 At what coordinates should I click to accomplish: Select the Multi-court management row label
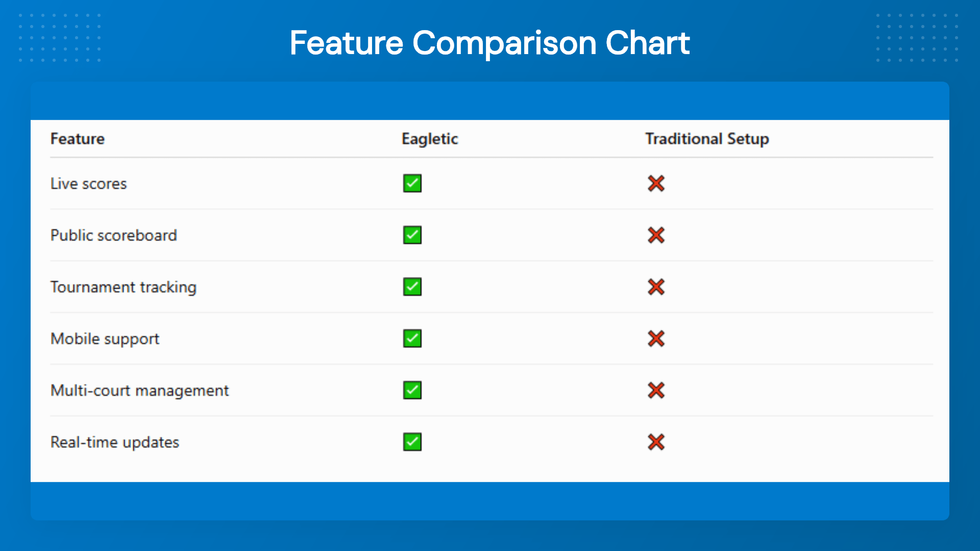(139, 391)
